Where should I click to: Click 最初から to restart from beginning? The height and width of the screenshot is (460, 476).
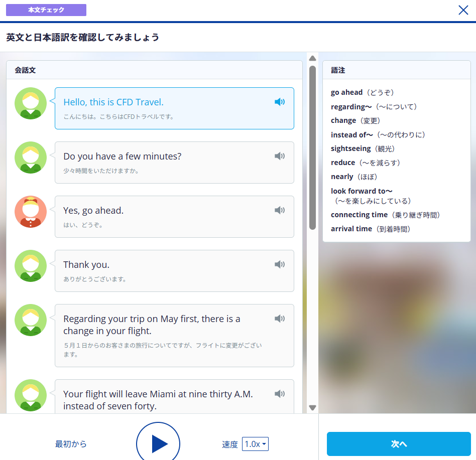[71, 444]
